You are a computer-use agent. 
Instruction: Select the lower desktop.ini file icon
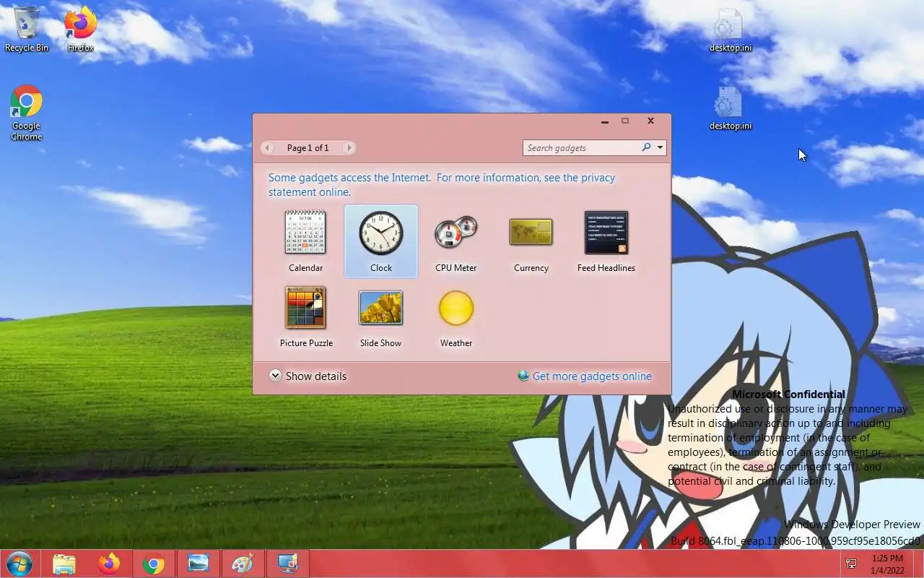730,108
